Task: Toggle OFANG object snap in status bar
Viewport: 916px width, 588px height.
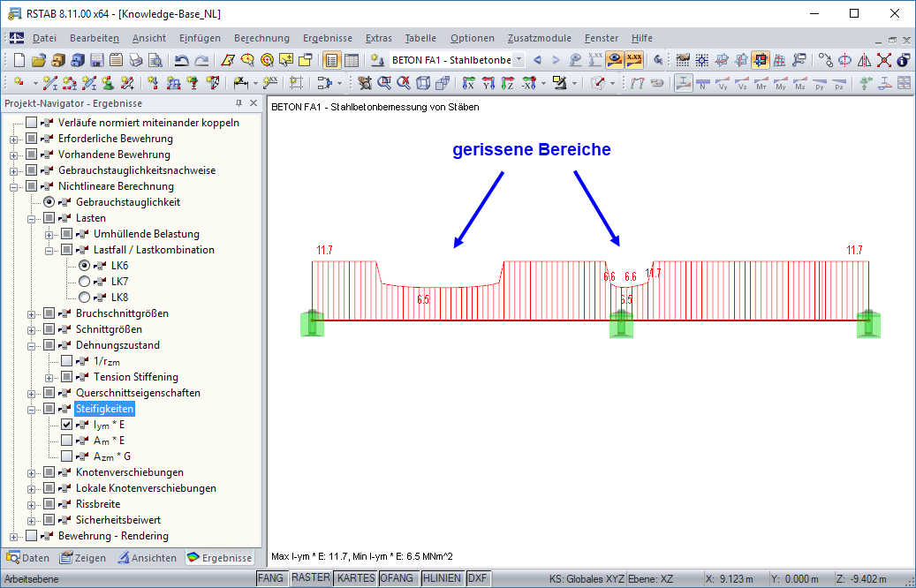Action: (399, 578)
